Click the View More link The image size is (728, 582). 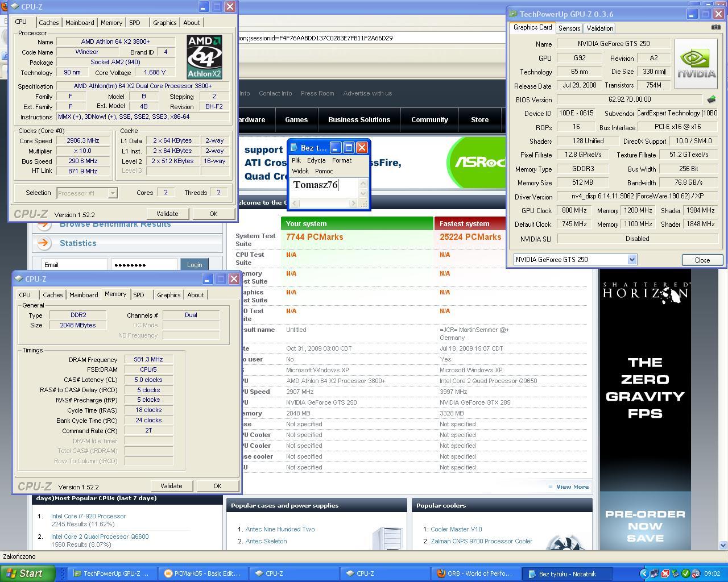coord(572,487)
